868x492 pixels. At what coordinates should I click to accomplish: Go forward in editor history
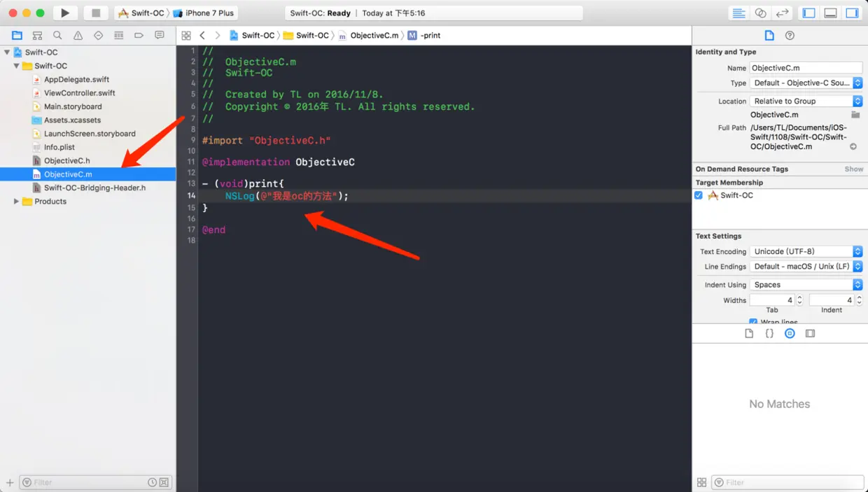click(218, 35)
